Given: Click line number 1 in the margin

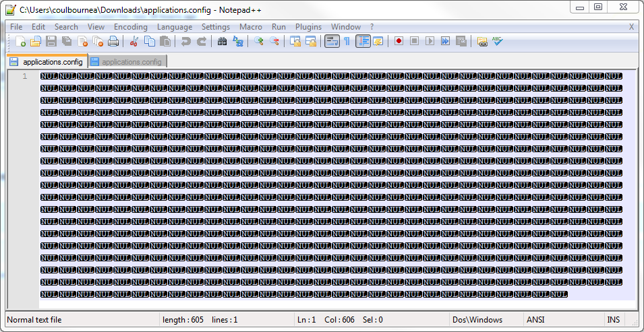Looking at the screenshot, I should (25, 76).
